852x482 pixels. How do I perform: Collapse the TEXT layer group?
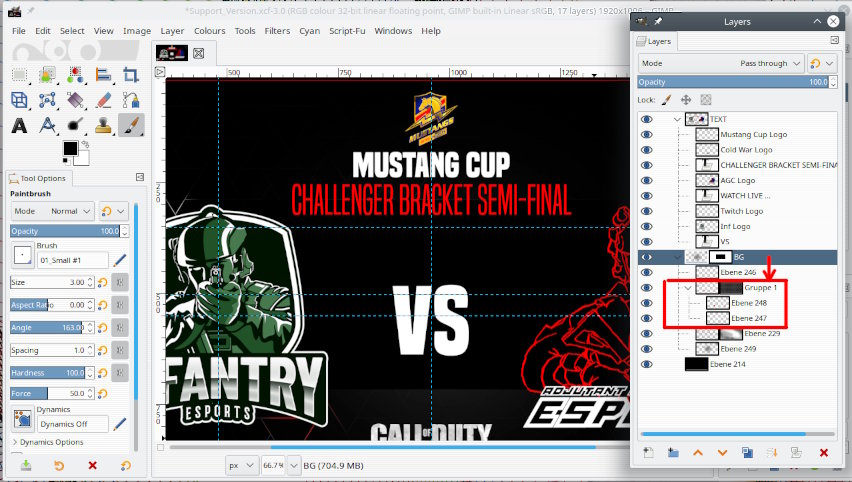pyautogui.click(x=677, y=119)
